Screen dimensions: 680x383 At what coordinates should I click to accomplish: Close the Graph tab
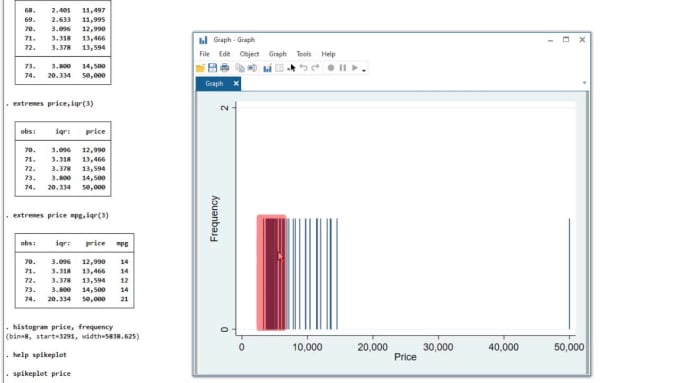click(x=236, y=83)
